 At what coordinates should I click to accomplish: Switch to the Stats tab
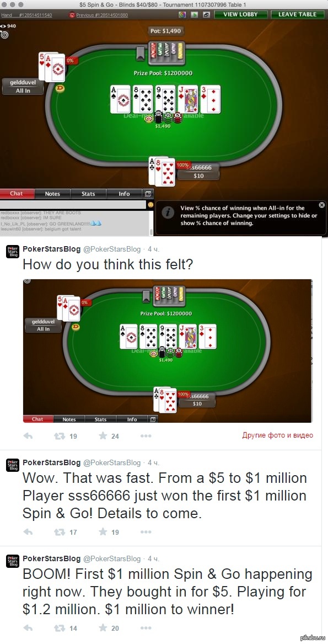pyautogui.click(x=88, y=194)
